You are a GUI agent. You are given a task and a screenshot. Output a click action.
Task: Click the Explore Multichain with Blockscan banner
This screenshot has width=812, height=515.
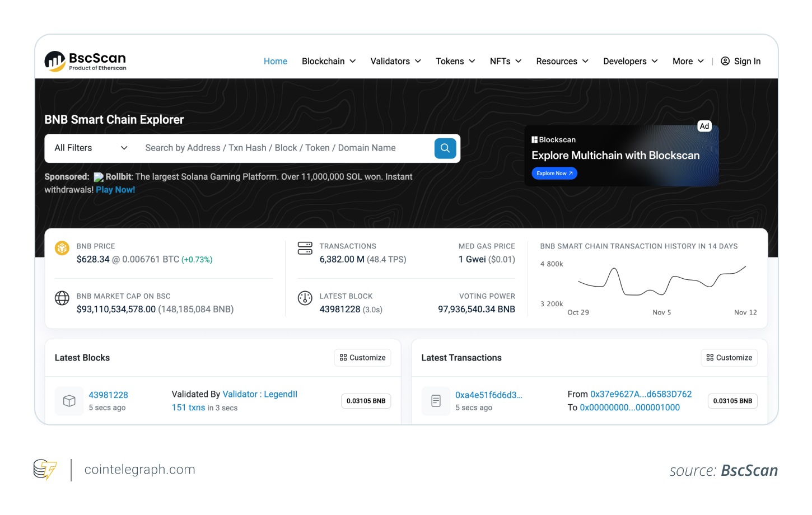pos(622,156)
